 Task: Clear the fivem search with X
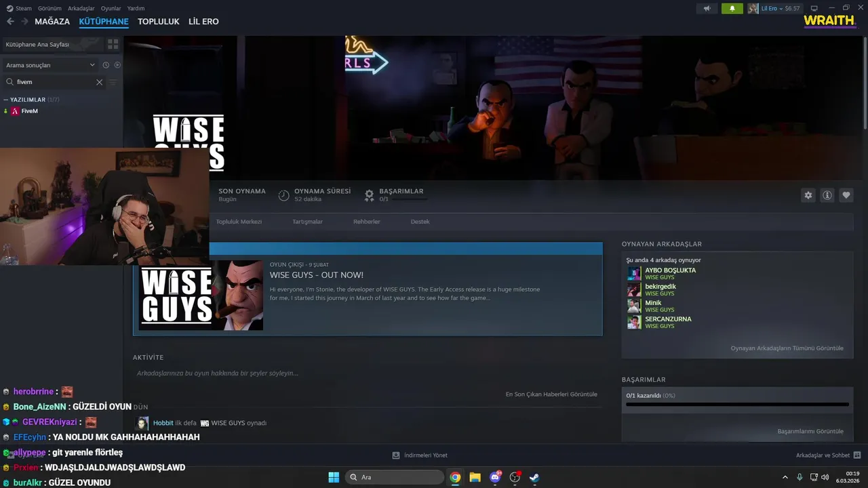[x=99, y=82]
